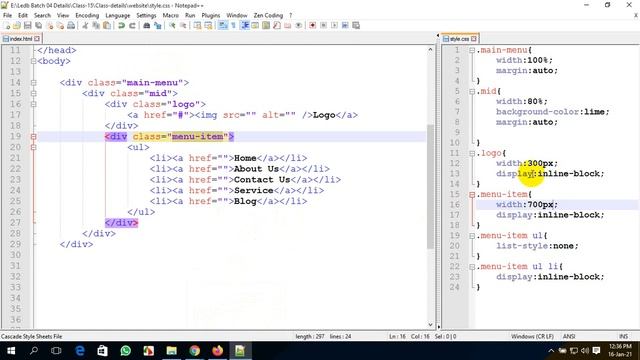Undo the last edit with the Undo icon
This screenshot has height=360, width=640.
(x=121, y=25)
